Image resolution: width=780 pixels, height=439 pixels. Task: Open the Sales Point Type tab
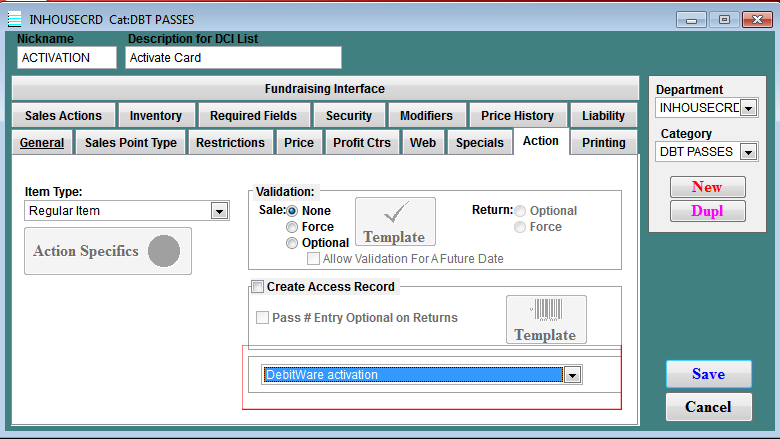(x=131, y=143)
